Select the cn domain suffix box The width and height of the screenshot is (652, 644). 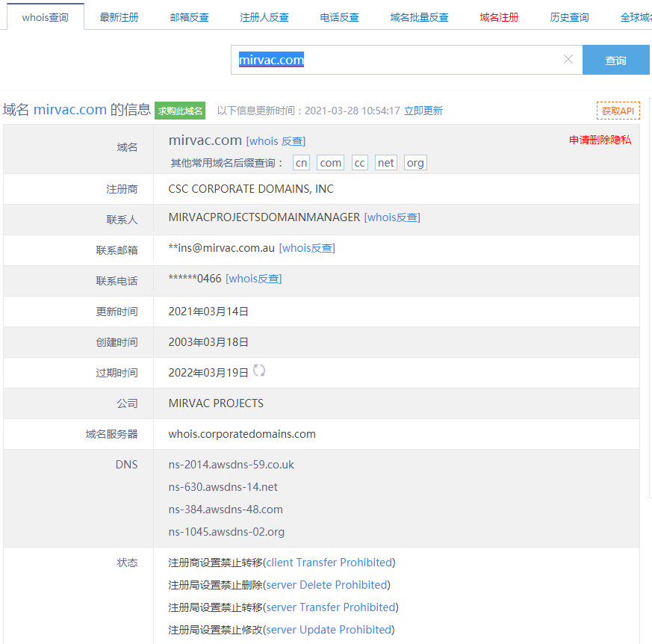point(301,163)
